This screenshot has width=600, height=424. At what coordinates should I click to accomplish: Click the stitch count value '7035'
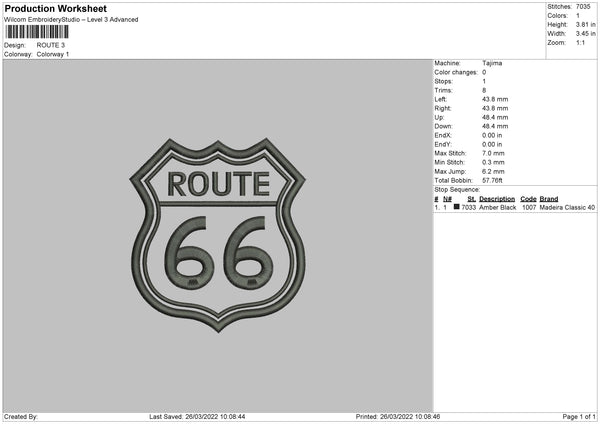pos(583,7)
